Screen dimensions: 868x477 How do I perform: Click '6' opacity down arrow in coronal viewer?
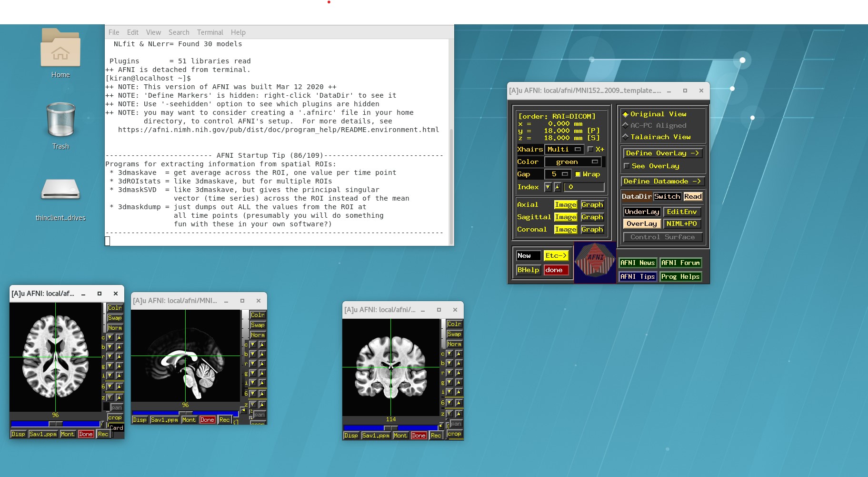click(449, 403)
